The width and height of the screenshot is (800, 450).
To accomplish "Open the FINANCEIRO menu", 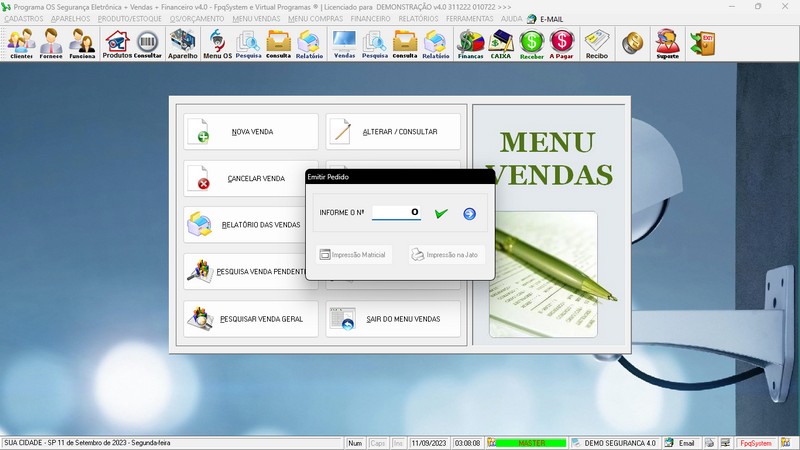I will (370, 19).
